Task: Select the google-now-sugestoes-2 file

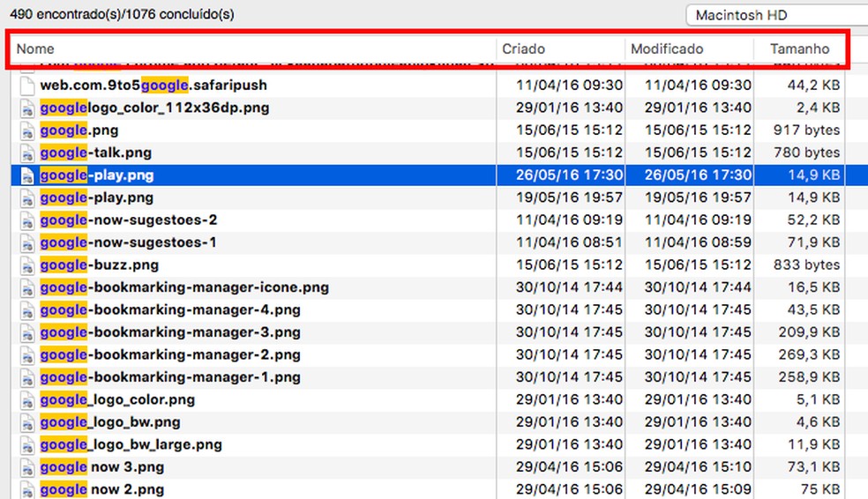Action: (x=129, y=220)
